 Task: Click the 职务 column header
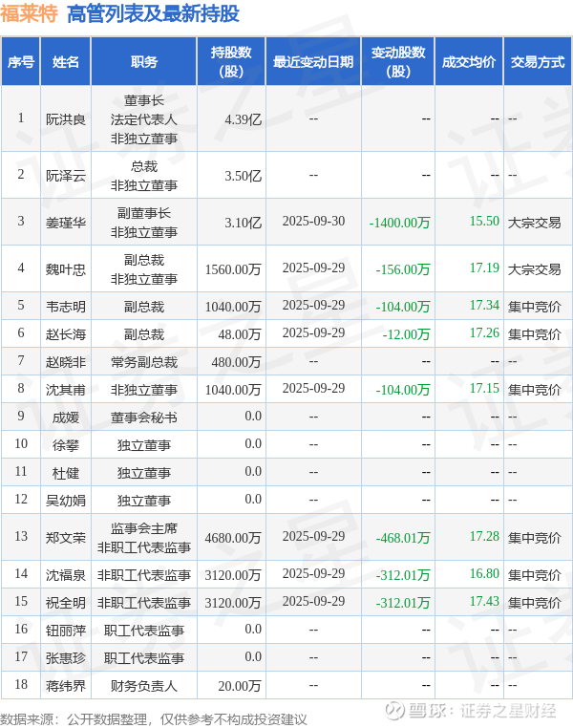pyautogui.click(x=144, y=62)
